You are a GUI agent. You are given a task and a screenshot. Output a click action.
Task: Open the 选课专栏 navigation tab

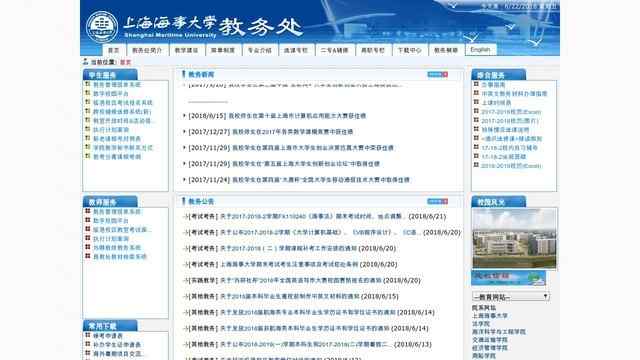pos(296,50)
